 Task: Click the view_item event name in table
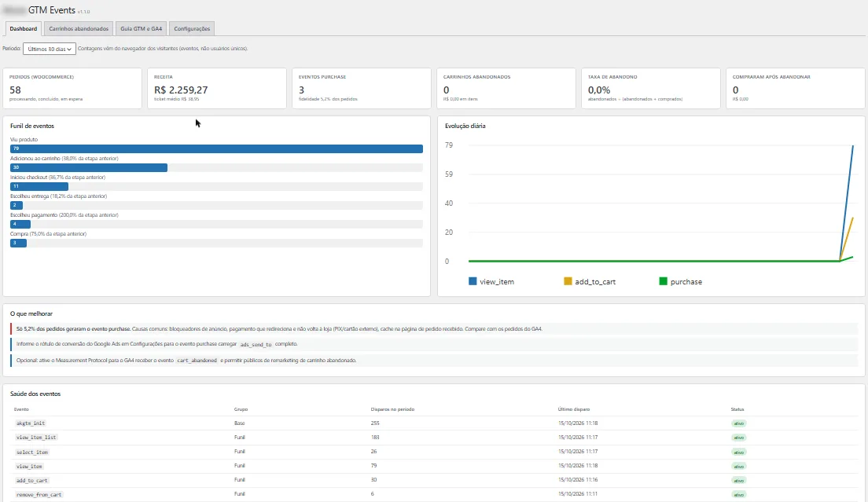pyautogui.click(x=29, y=467)
